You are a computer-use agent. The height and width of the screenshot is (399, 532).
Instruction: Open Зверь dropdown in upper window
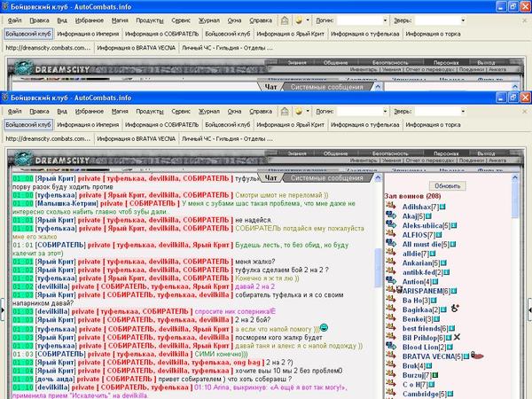(463, 20)
